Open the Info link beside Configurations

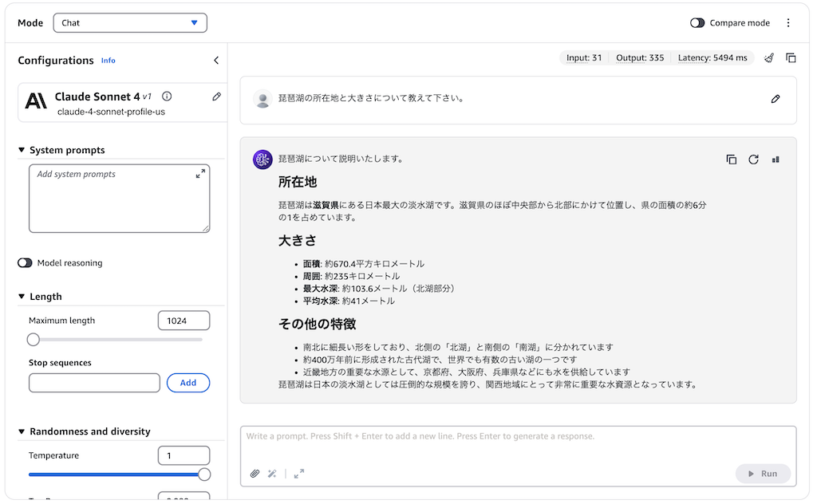click(108, 61)
